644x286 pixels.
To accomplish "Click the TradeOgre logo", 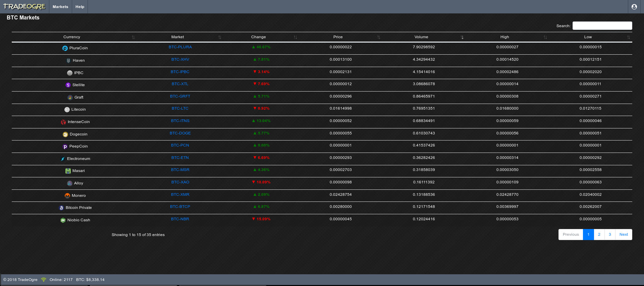I will (24, 7).
